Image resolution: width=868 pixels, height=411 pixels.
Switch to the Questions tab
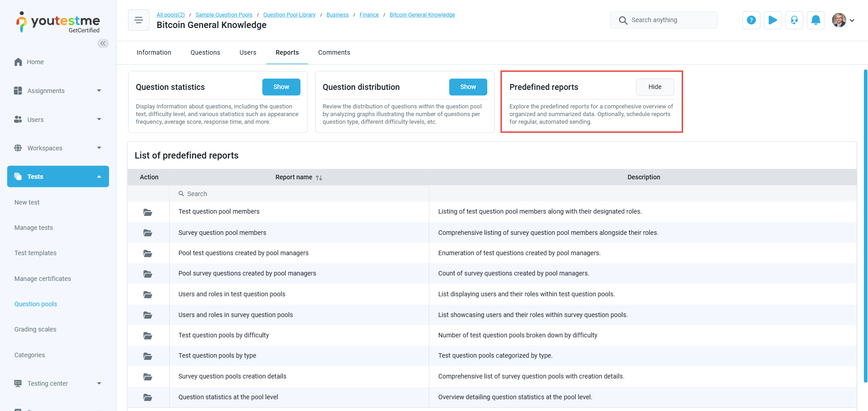205,52
